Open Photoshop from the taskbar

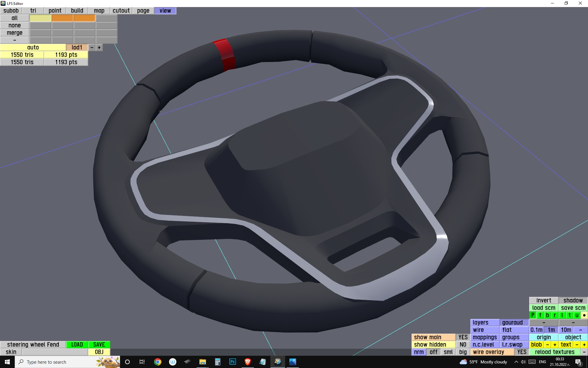[232, 362]
